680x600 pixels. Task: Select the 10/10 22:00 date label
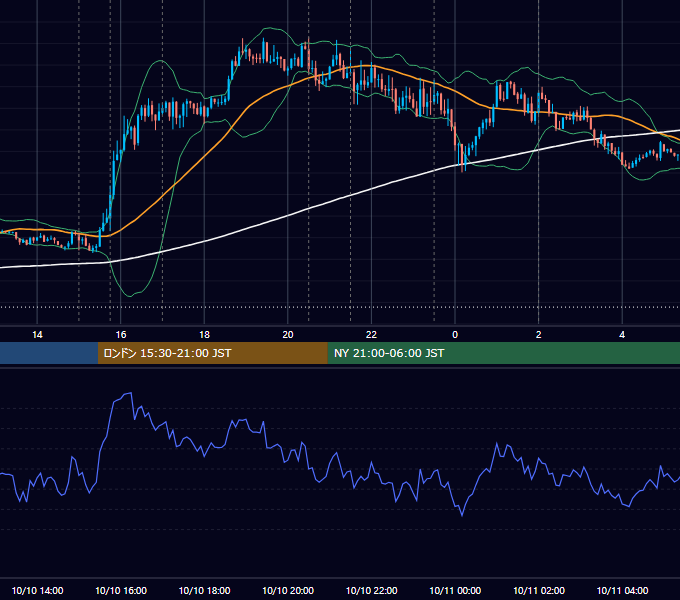(371, 590)
